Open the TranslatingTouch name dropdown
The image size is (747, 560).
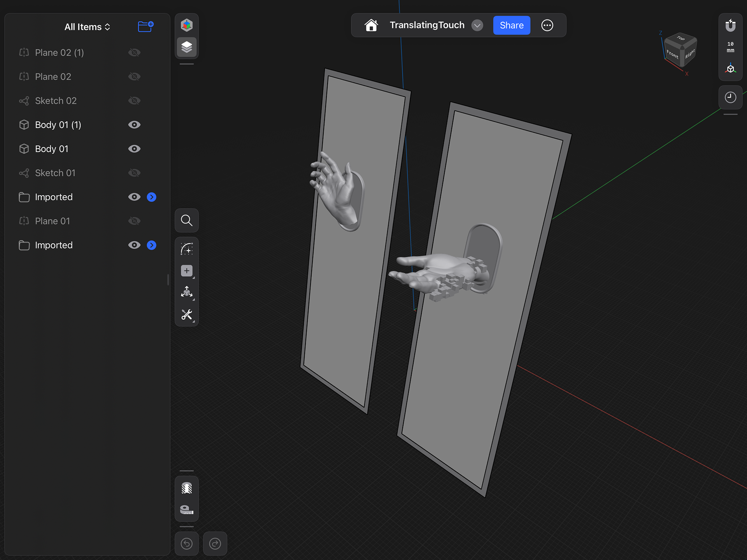(477, 26)
